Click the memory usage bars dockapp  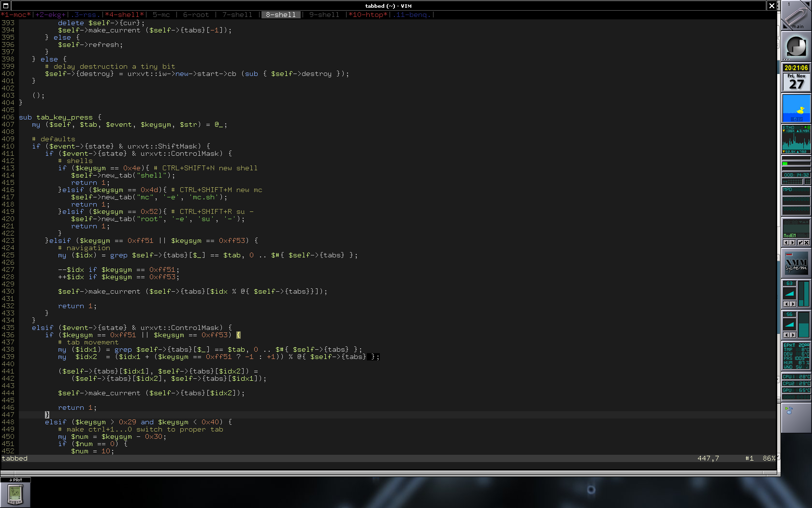(x=796, y=164)
